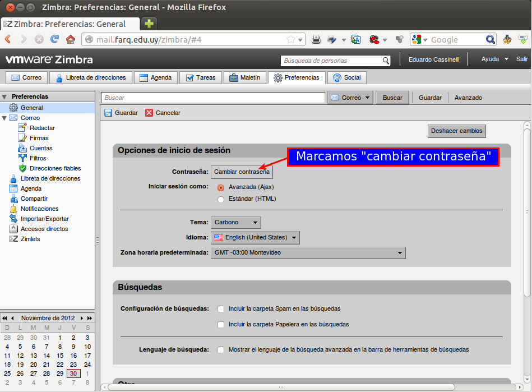This screenshot has width=532, height=392.
Task: Click the Guardar floppy disk icon
Action: (108, 113)
